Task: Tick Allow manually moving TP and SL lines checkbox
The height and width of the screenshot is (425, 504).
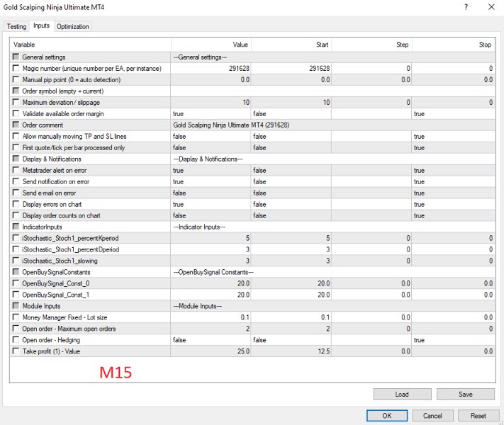Action: pyautogui.click(x=16, y=136)
